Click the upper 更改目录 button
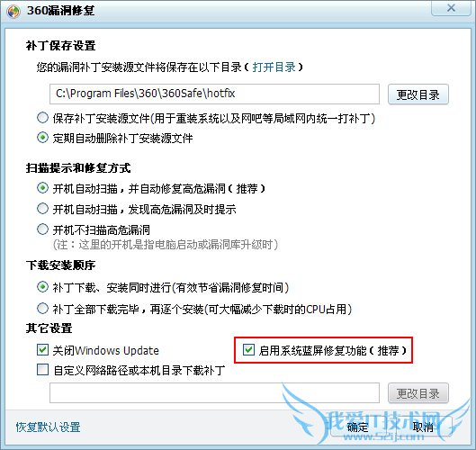 (x=418, y=94)
